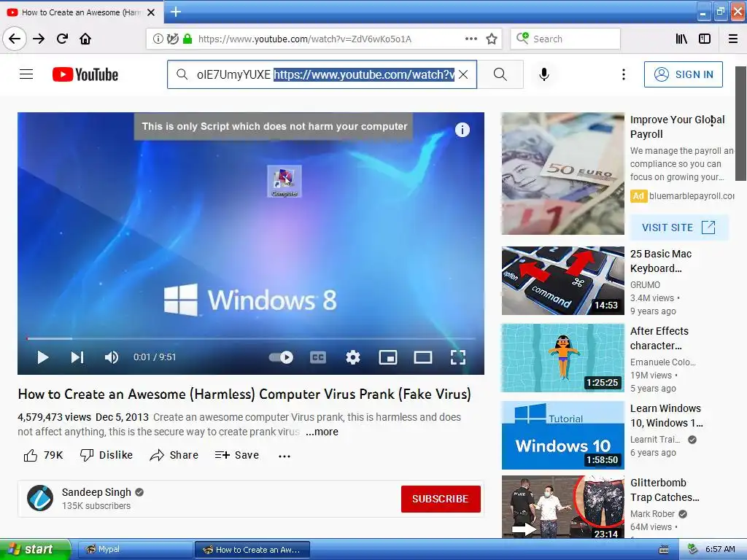
Task: Dislike the video
Action: click(x=107, y=455)
